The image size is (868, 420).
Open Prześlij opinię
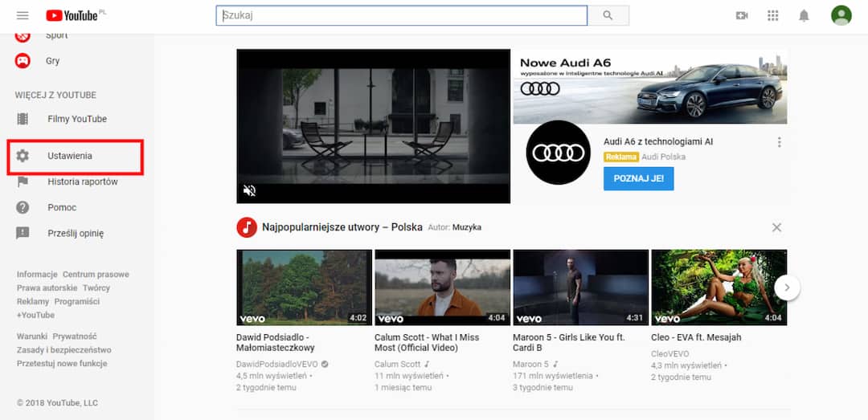(x=76, y=233)
